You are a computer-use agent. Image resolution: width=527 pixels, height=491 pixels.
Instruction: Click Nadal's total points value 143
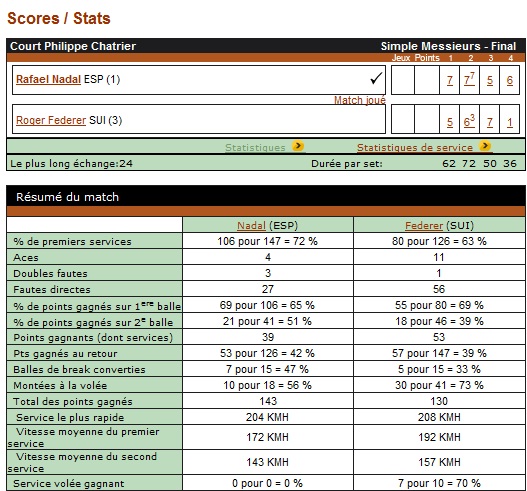[268, 401]
